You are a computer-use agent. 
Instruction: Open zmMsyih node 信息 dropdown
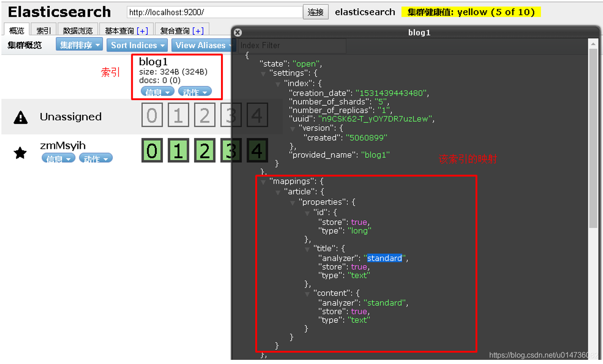[x=58, y=159]
